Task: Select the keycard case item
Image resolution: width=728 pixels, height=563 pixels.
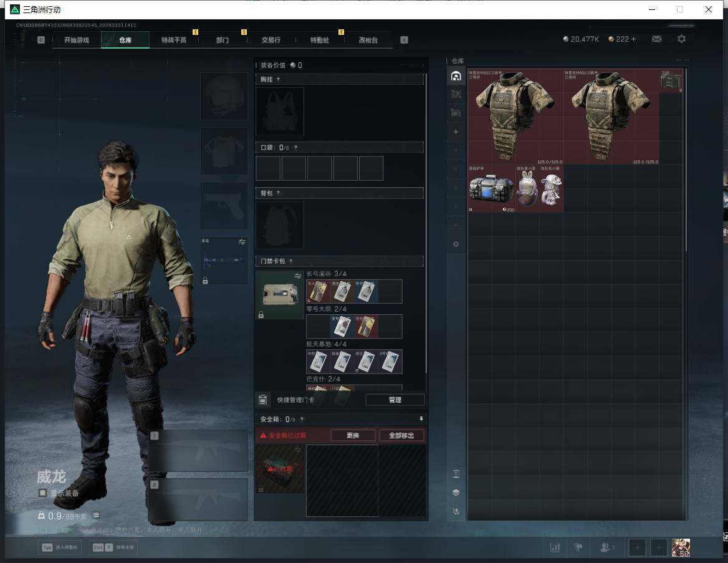Action: pyautogui.click(x=280, y=294)
